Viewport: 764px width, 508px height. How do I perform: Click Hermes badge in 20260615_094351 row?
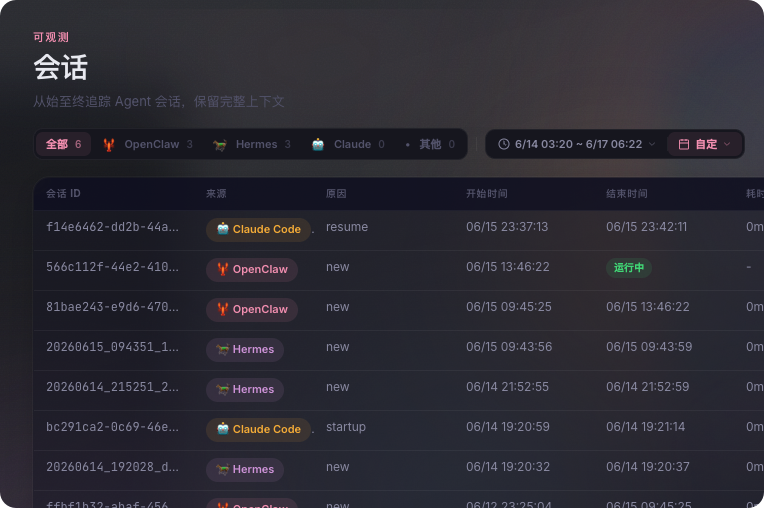click(x=245, y=349)
